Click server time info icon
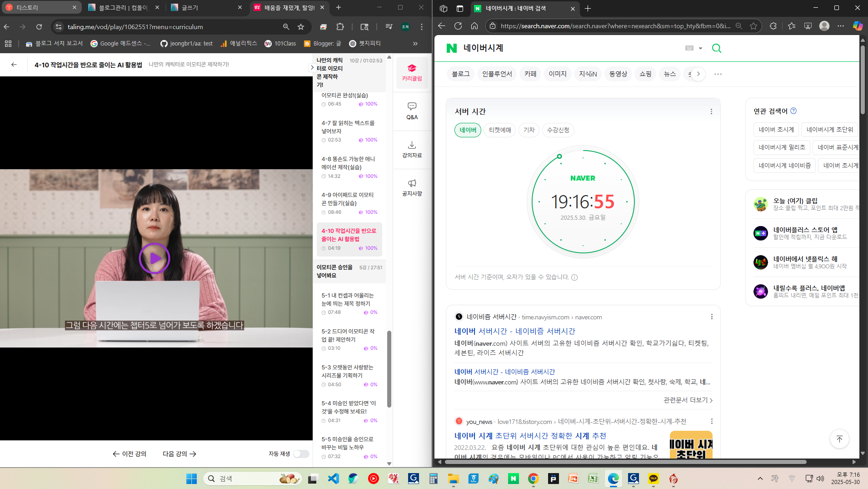Viewport: 868px width, 489px height. point(574,277)
